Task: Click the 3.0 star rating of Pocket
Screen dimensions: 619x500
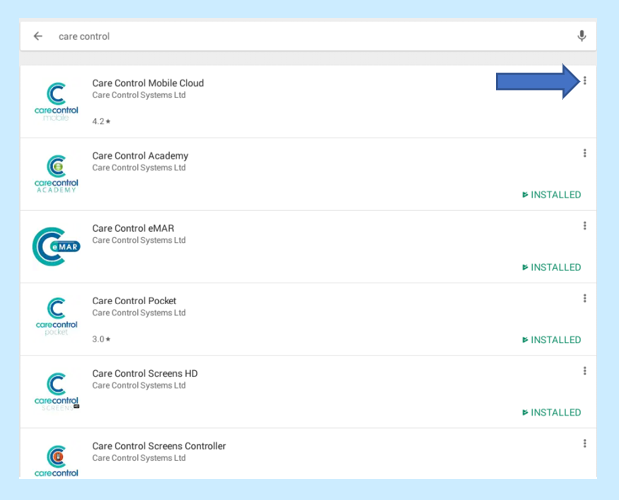Action: click(x=101, y=339)
